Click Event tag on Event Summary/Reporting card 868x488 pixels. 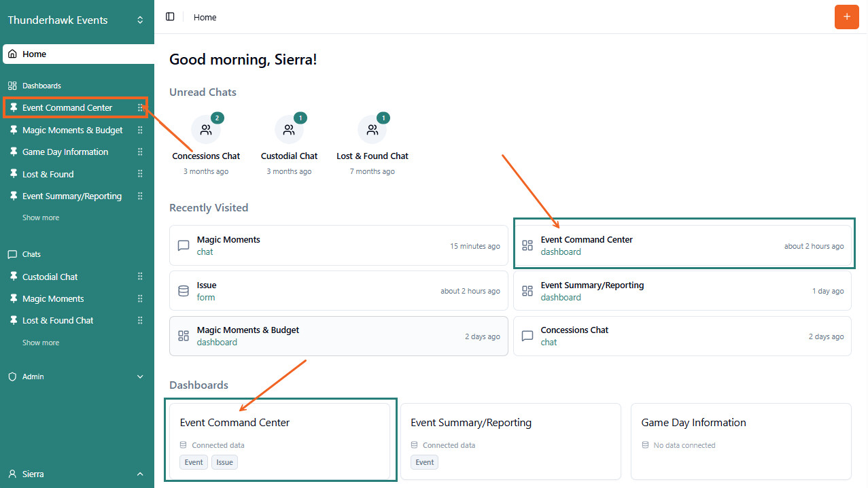point(425,462)
